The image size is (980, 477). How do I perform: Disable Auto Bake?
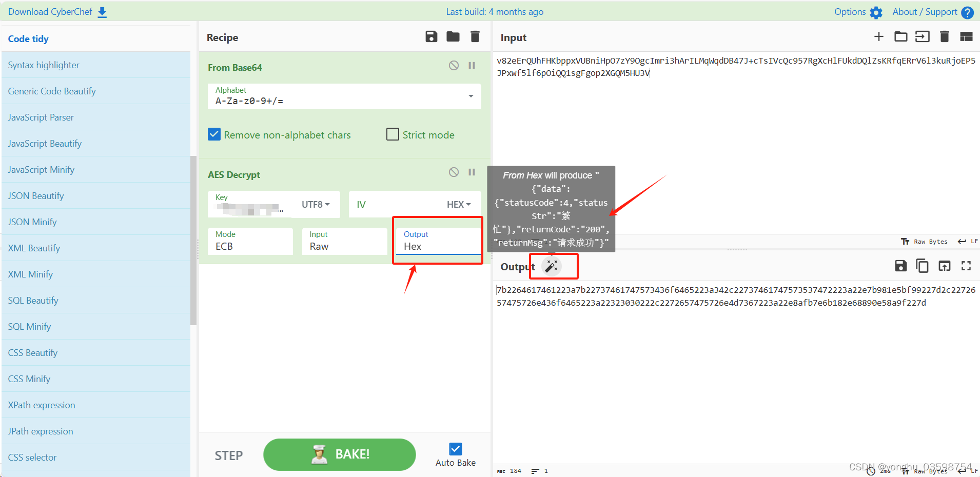point(455,449)
